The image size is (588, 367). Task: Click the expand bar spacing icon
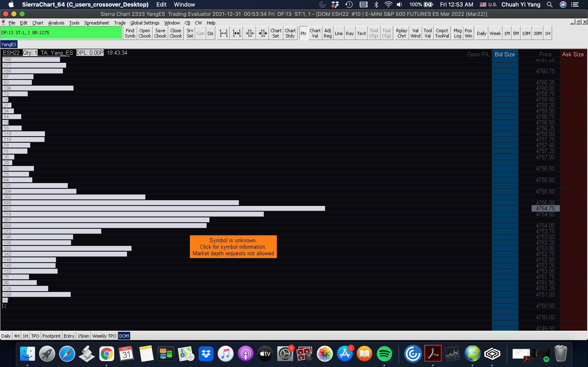tap(223, 33)
